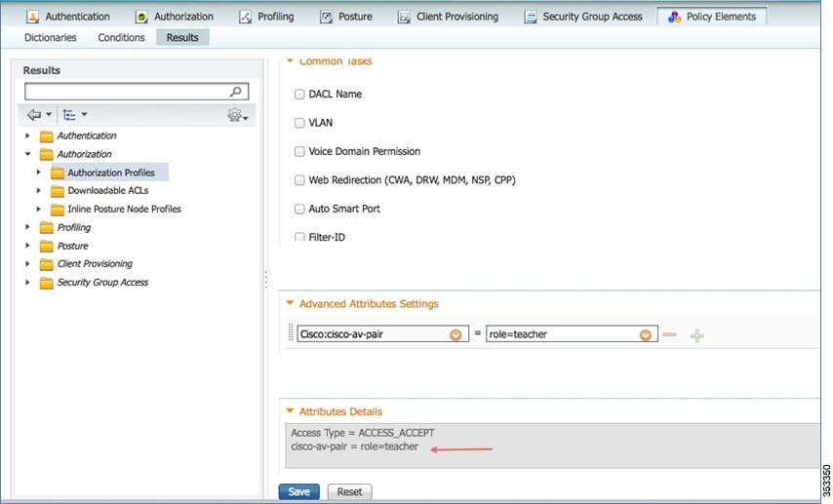Click the Reset button
Screen dimensions: 833x504
point(349,491)
